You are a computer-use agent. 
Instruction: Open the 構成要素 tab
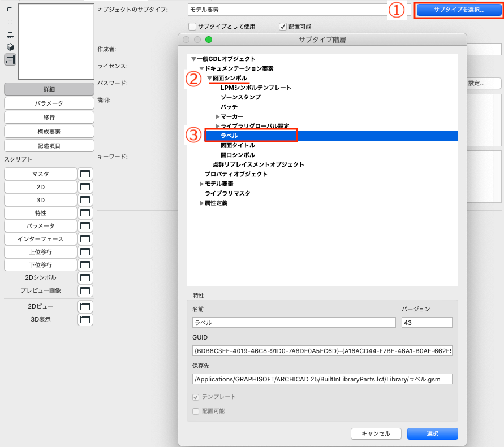coord(49,132)
